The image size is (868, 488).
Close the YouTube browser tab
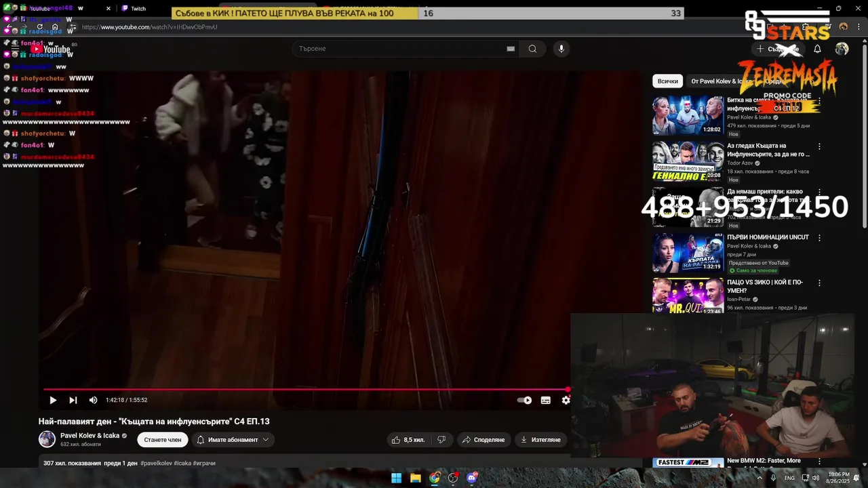point(108,9)
